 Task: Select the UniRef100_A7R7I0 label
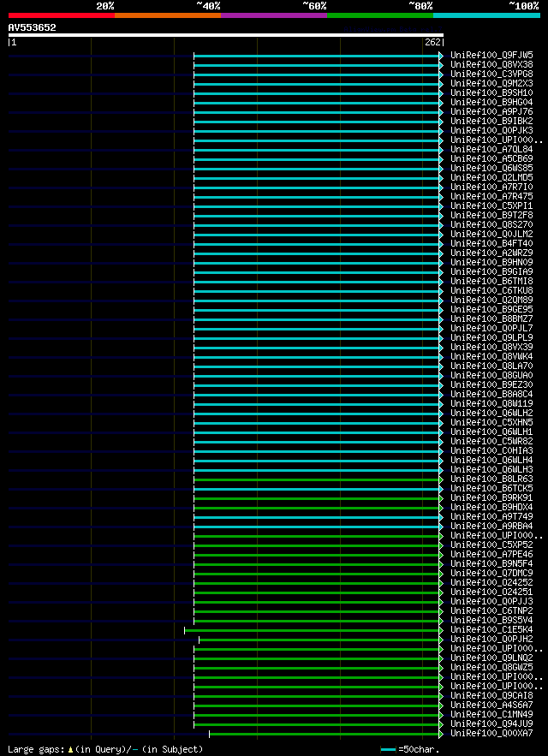(491, 187)
